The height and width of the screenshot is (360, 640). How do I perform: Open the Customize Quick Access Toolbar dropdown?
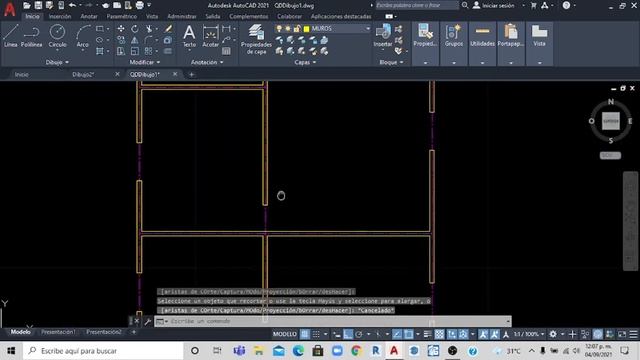click(x=149, y=5)
